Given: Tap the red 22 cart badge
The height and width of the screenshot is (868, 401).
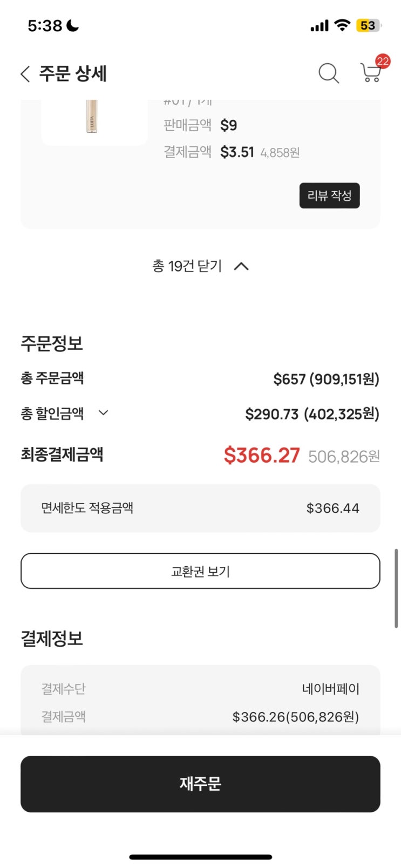Looking at the screenshot, I should tap(383, 61).
